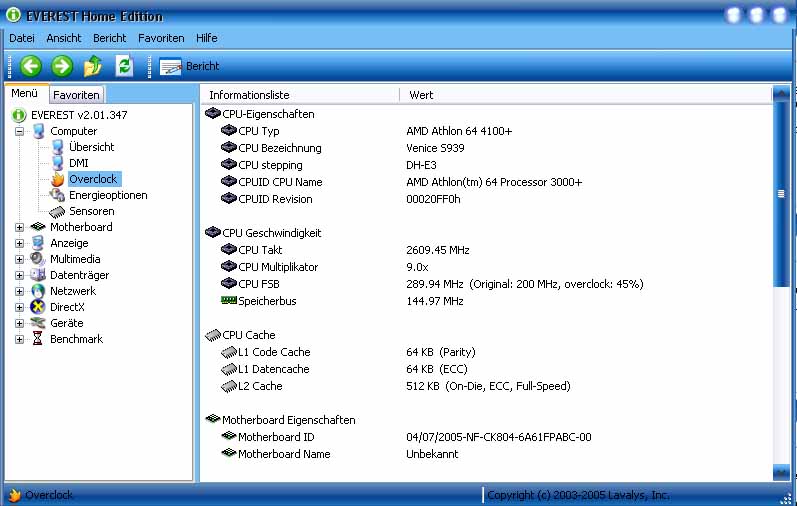797x506 pixels.
Task: Select the DMI tree entry
Action: 79,163
